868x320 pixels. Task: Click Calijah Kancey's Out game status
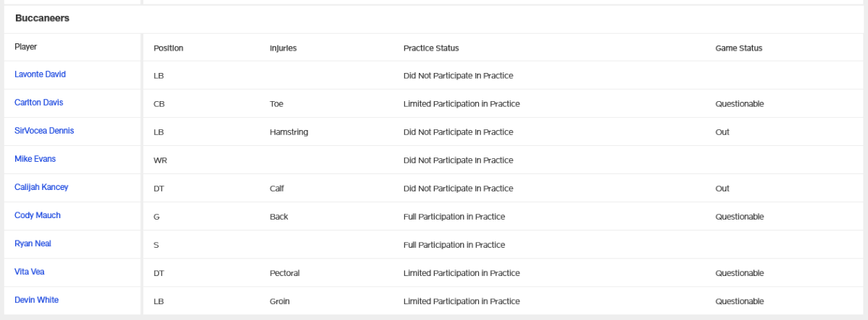[722, 189]
